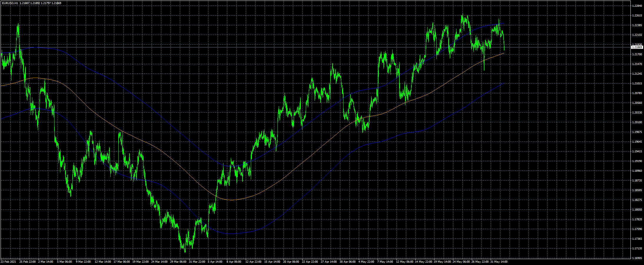Click the 23 Feb 2021 date label
644x265 pixels.
(x=8, y=261)
